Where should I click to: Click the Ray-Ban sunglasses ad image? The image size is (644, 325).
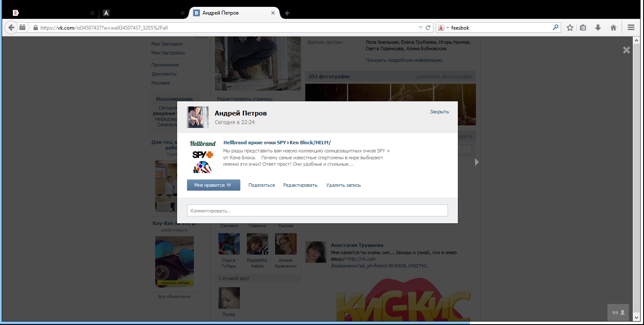pos(175,261)
